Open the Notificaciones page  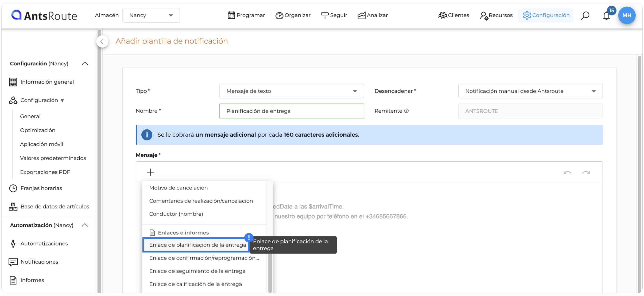(39, 262)
